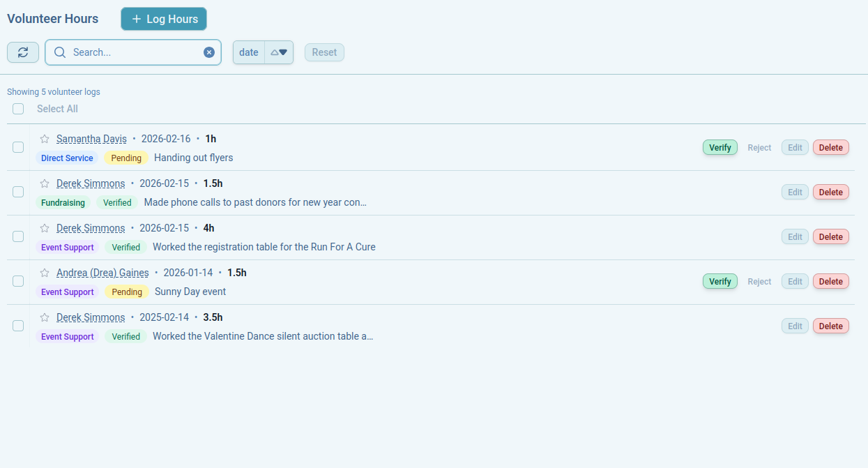Image resolution: width=868 pixels, height=468 pixels.
Task: Check the Select All checkbox
Action: pos(18,109)
